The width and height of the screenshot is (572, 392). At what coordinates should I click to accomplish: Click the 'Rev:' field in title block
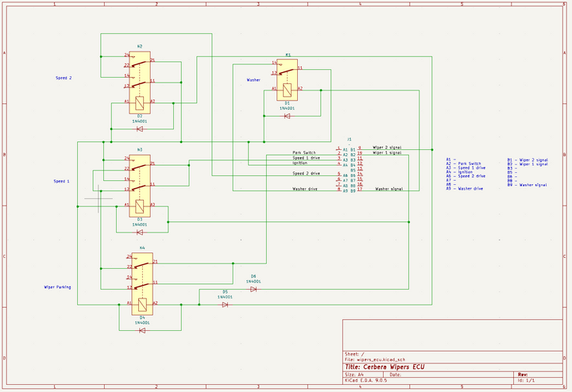pyautogui.click(x=523, y=373)
